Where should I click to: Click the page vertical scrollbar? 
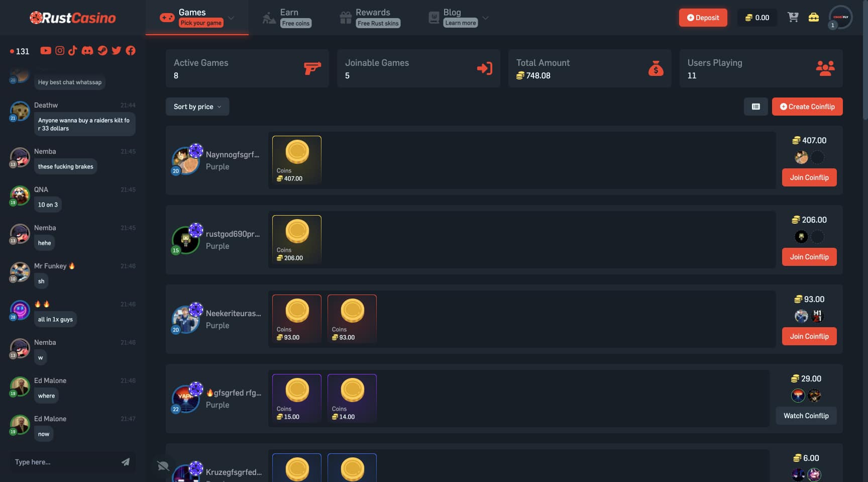tap(865, 60)
